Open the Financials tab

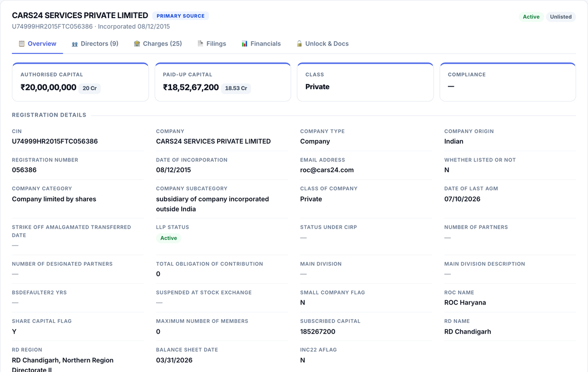[x=261, y=44]
